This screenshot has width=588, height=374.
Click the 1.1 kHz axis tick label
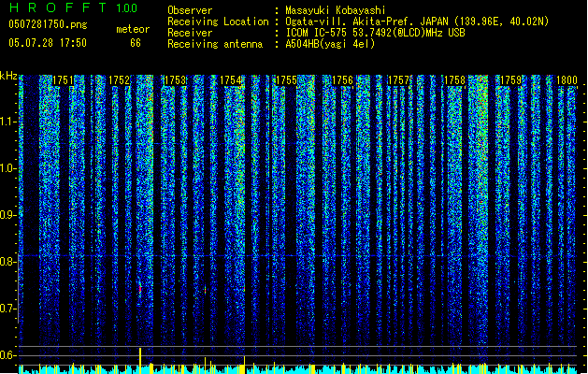click(8, 122)
